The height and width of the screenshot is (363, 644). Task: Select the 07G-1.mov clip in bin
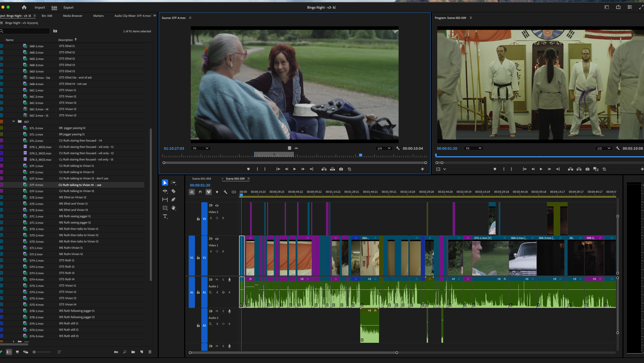pos(37,286)
